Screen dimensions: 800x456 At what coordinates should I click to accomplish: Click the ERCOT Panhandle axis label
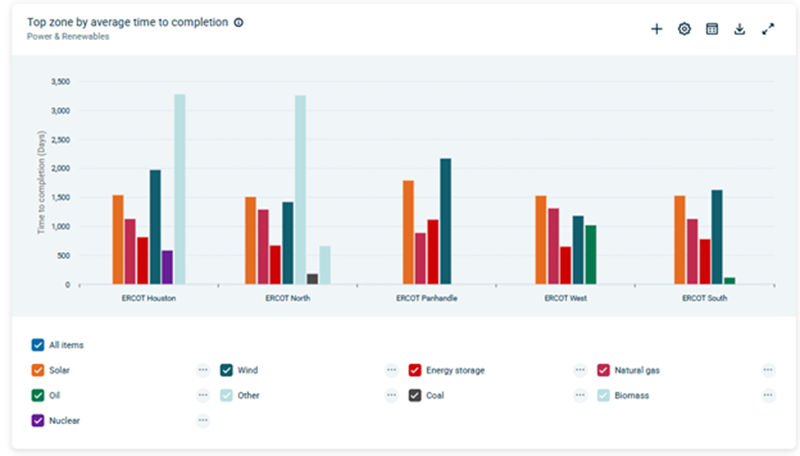point(427,298)
